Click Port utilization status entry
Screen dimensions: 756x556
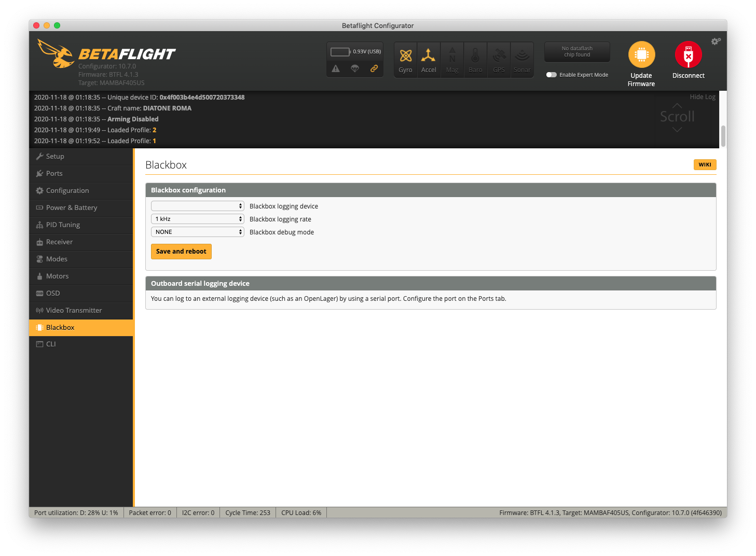pos(76,512)
